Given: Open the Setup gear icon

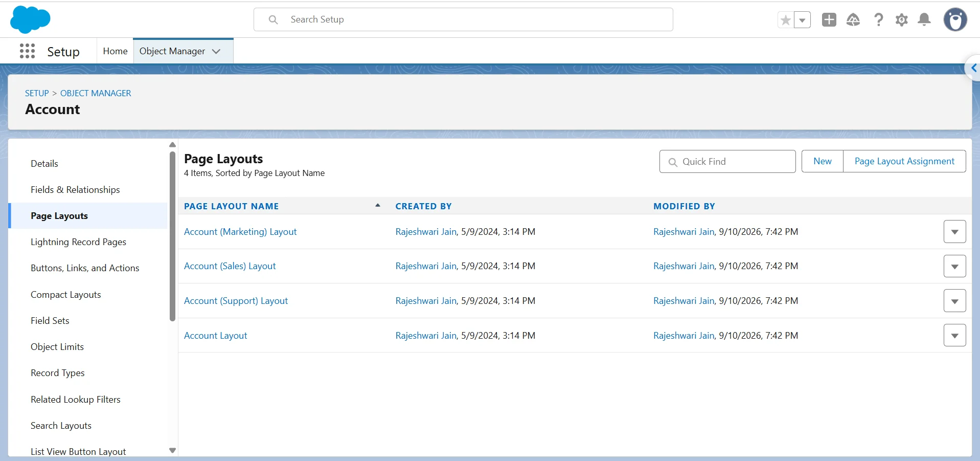Looking at the screenshot, I should pyautogui.click(x=902, y=20).
